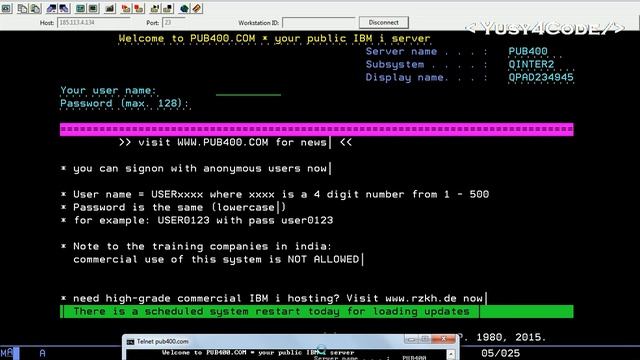Click 'visit WWW.PUB400.COM for news' line
The image size is (640, 360).
[236, 142]
